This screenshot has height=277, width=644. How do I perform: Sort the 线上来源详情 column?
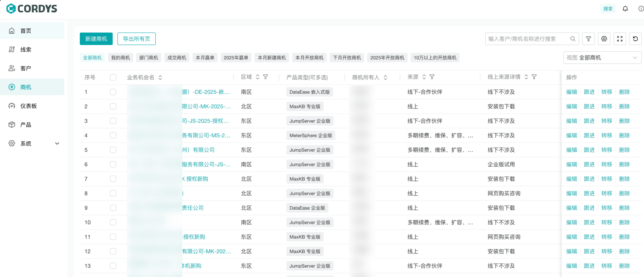pyautogui.click(x=526, y=77)
